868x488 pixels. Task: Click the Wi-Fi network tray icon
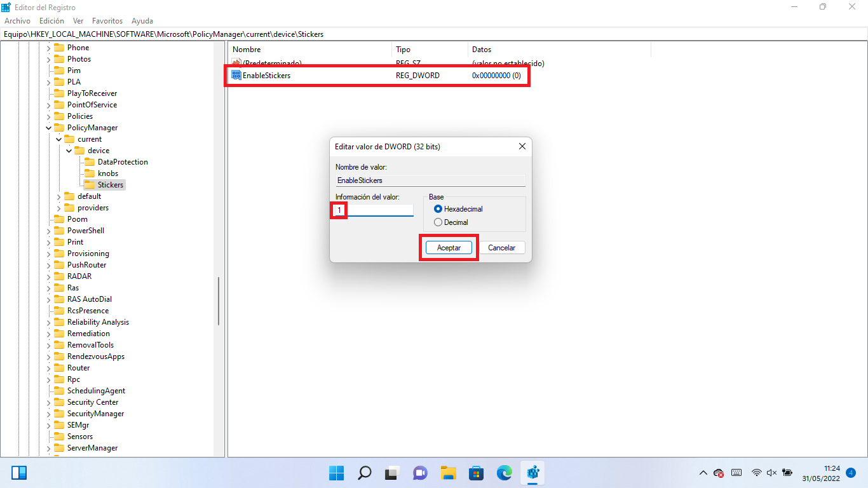pyautogui.click(x=757, y=473)
